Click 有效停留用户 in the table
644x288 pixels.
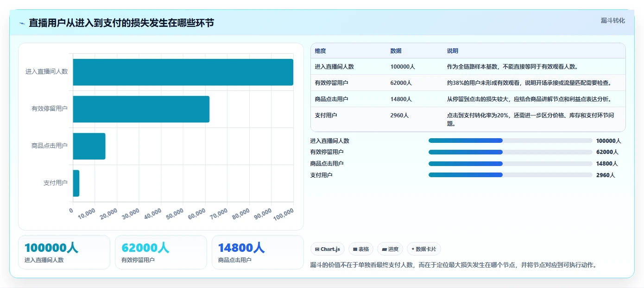[332, 83]
